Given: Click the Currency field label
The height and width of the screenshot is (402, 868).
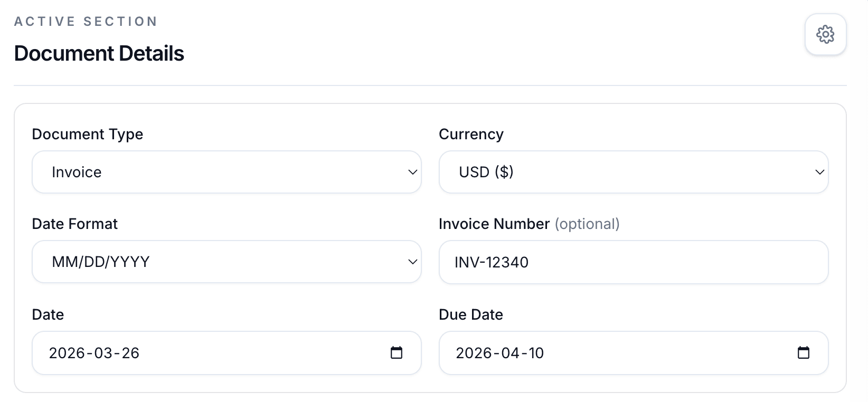Looking at the screenshot, I should pyautogui.click(x=470, y=134).
